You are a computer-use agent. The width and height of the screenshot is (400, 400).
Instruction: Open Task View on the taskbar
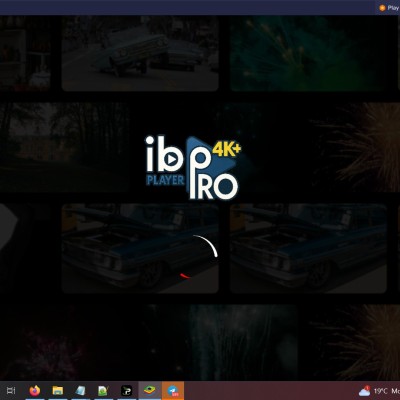tap(11, 391)
